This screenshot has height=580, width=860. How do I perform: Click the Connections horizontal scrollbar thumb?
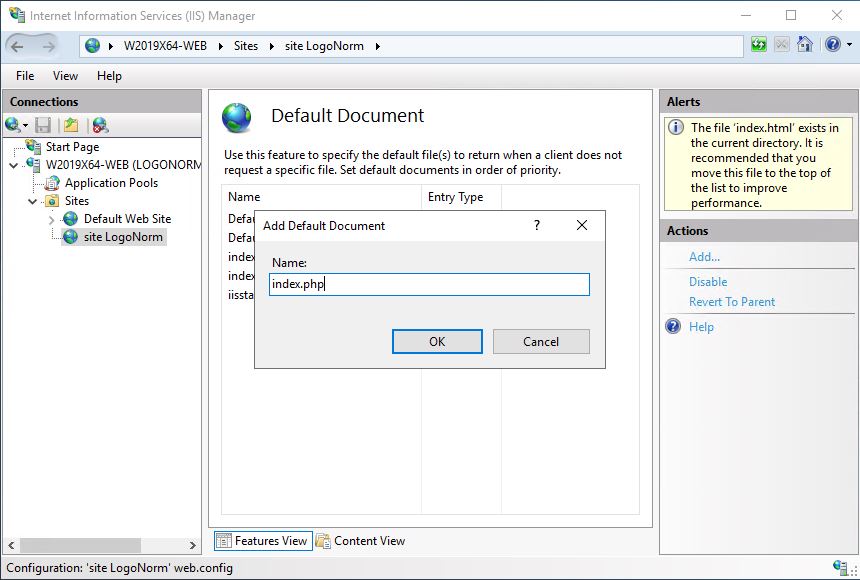80,545
